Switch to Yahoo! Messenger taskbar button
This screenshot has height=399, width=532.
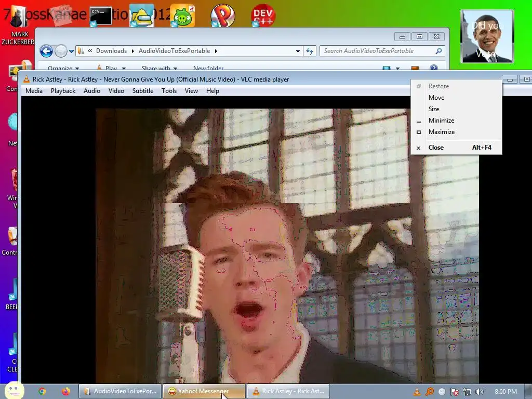[x=204, y=391]
